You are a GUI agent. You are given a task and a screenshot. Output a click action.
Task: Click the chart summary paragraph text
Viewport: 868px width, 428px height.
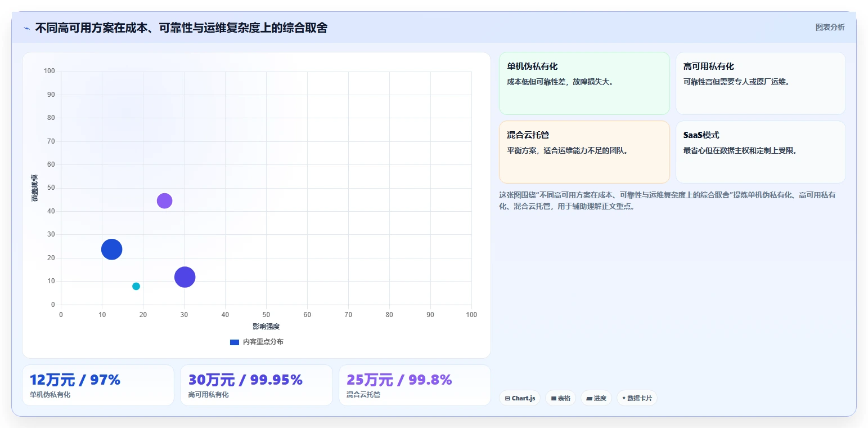click(x=667, y=200)
